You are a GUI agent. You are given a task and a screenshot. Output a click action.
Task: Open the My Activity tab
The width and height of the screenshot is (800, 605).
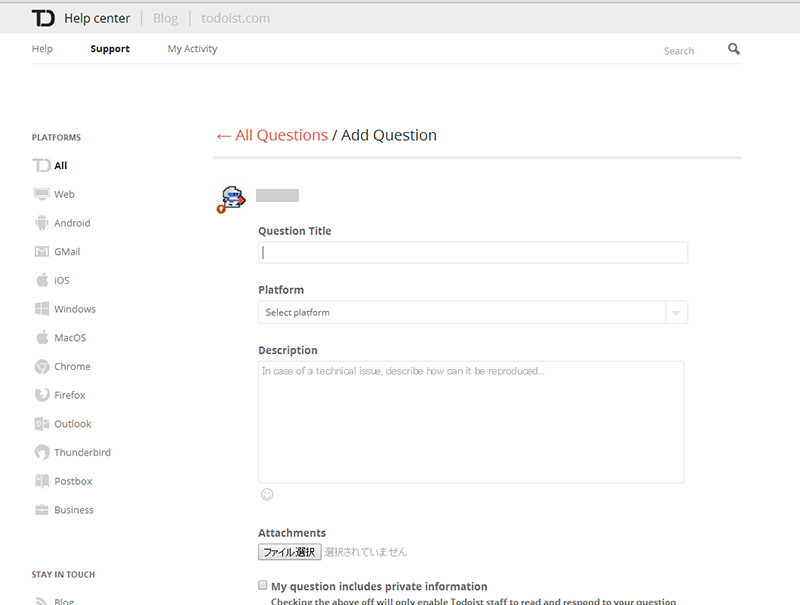tap(192, 49)
